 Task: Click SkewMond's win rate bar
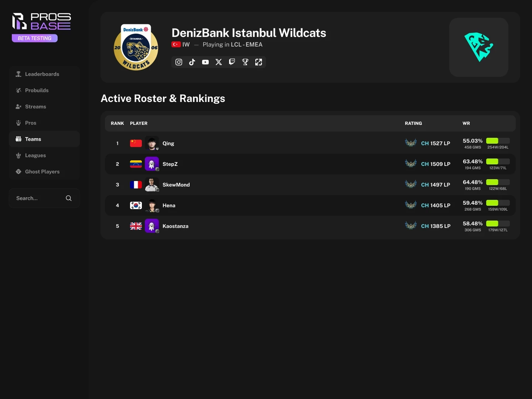[498, 182]
